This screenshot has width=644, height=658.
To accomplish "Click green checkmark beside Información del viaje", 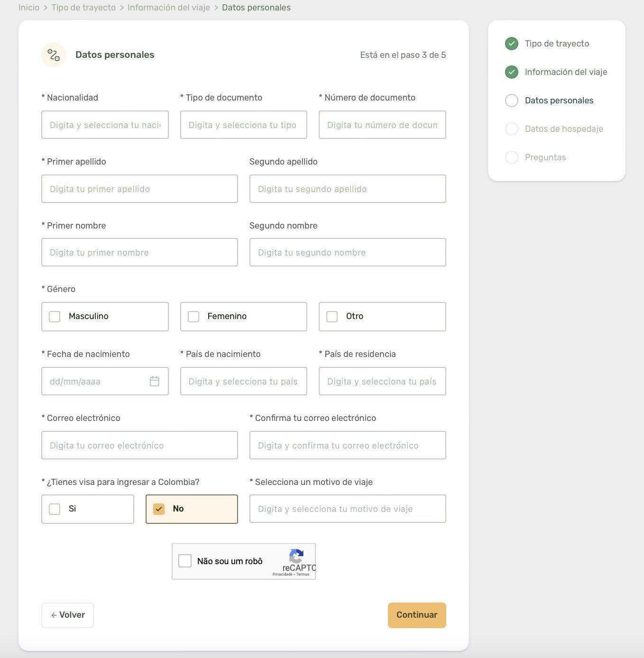I will point(512,72).
